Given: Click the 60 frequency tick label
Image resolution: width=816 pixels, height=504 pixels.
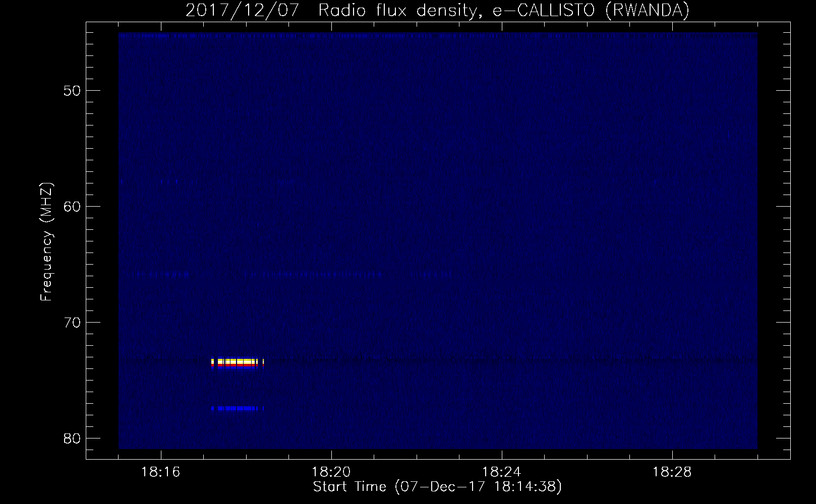Looking at the screenshot, I should [x=72, y=207].
